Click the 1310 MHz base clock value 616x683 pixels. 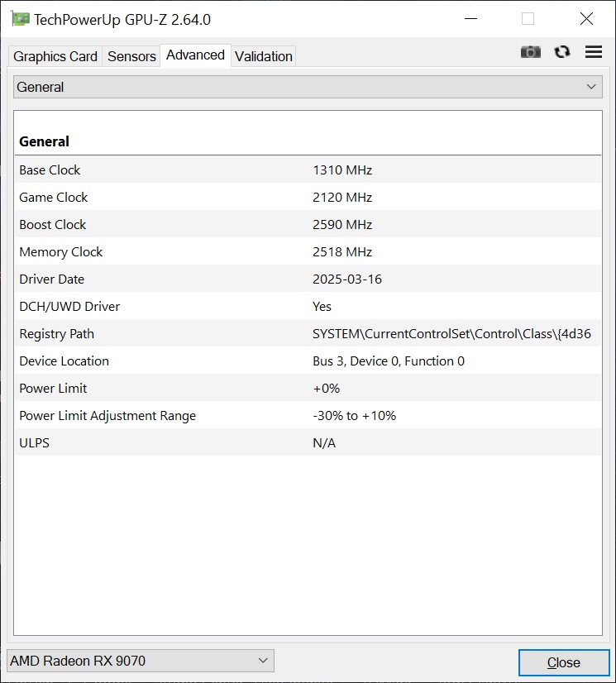coord(342,170)
